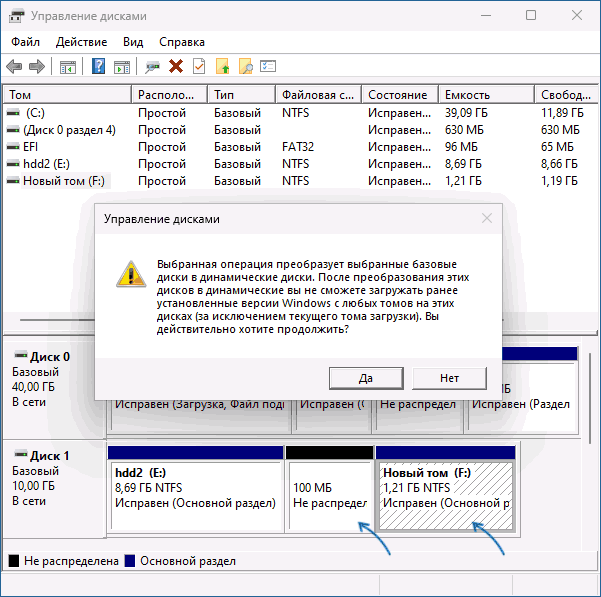This screenshot has height=597, width=601.
Task: Sort by the Свобод... column header
Action: pyautogui.click(x=567, y=95)
